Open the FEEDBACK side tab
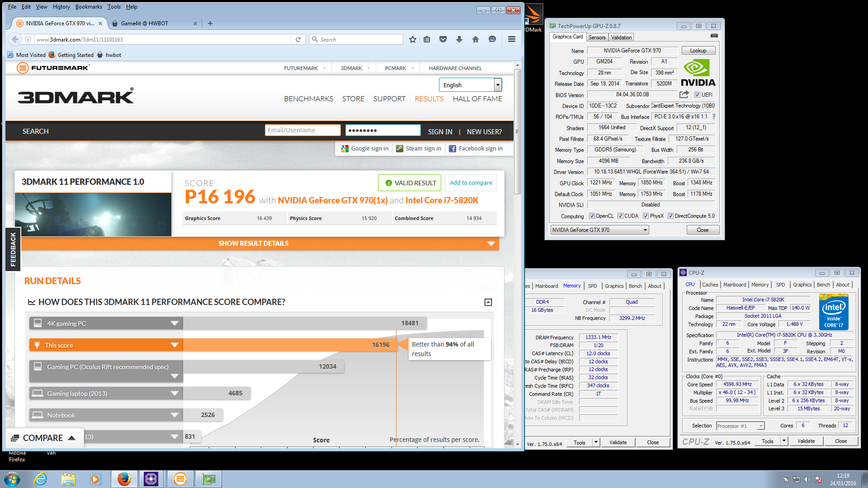Screen dimensions: 868x488 coord(13,249)
